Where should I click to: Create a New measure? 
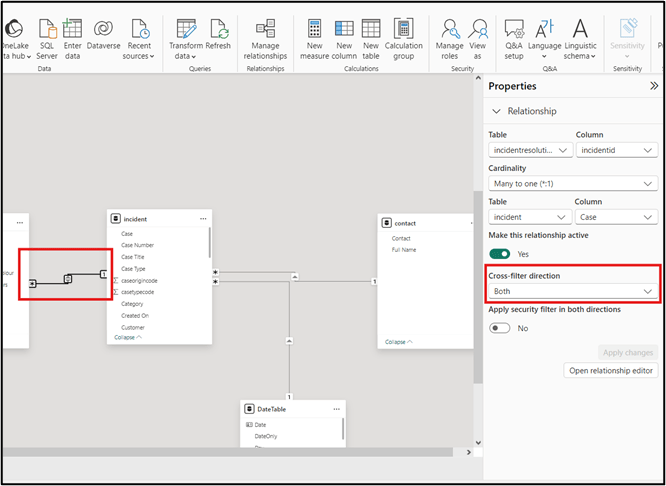point(314,29)
